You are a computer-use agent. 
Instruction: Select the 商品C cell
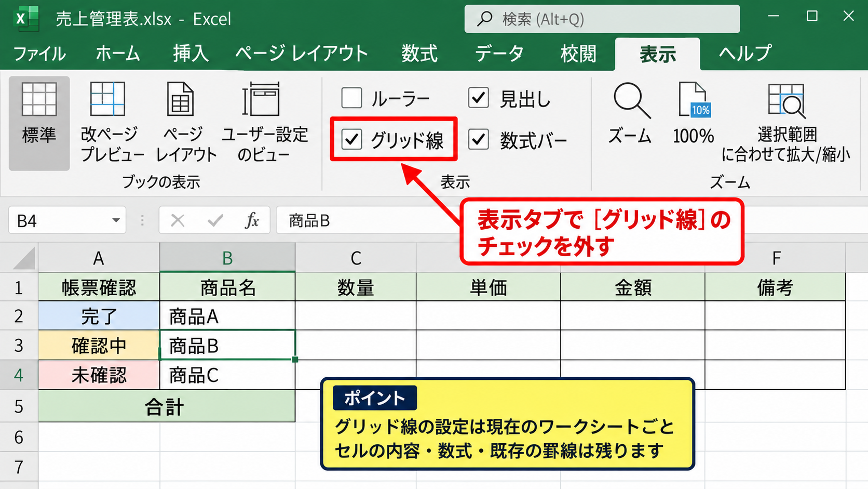tap(227, 375)
